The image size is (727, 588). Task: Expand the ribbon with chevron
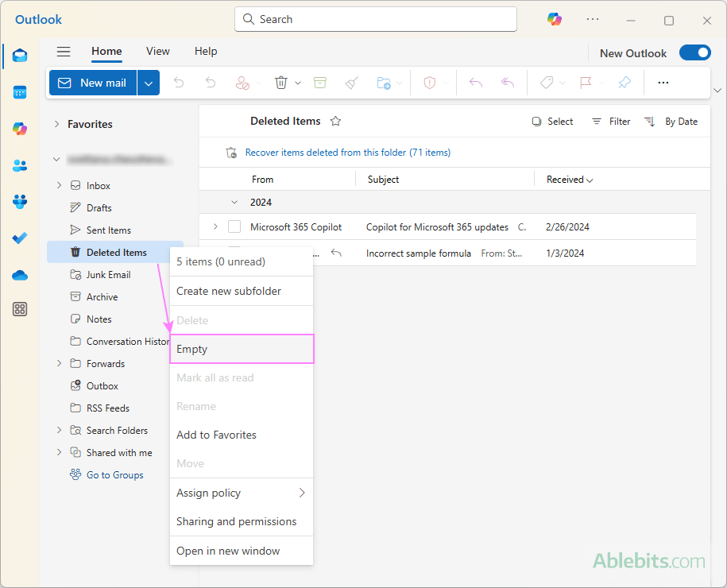pos(717,91)
